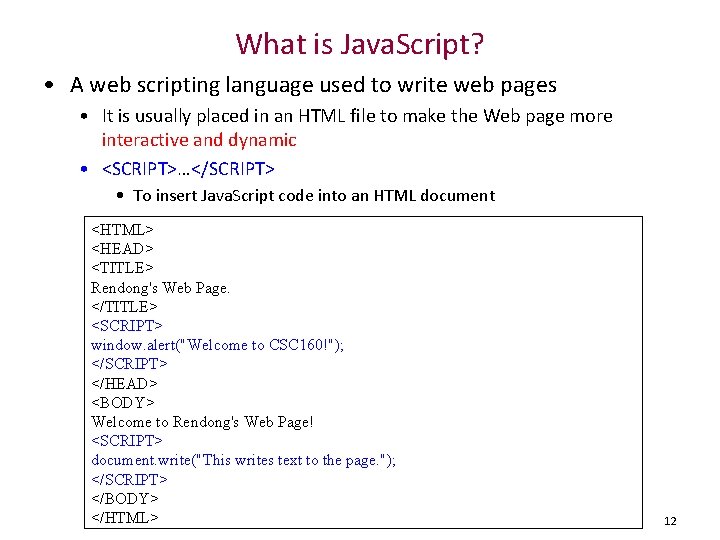Click the '<BODY>' opening tag line
Image resolution: width=720 pixels, height=540 pixels.
[x=123, y=403]
